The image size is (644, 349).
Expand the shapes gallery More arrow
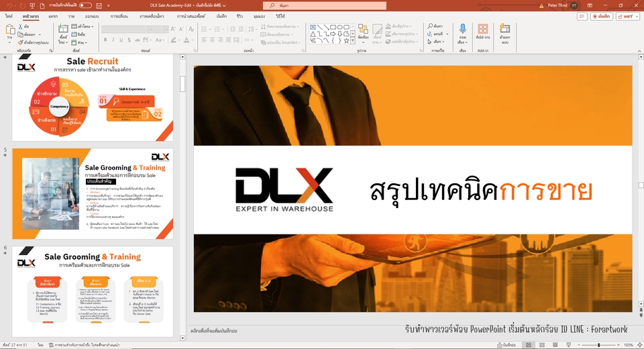click(352, 41)
